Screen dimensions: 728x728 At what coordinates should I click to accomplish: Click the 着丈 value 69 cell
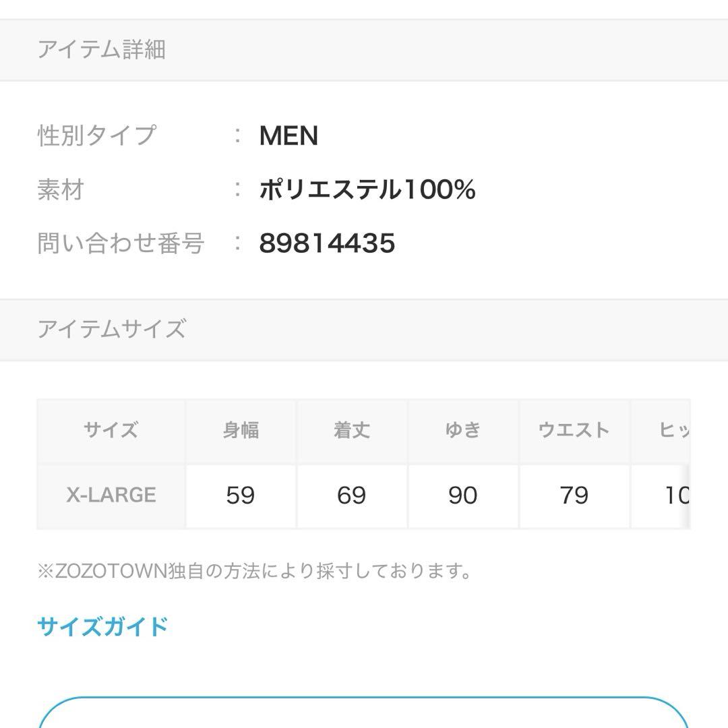(351, 496)
